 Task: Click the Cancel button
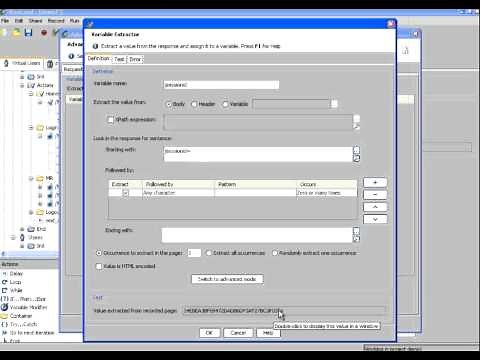238,333
